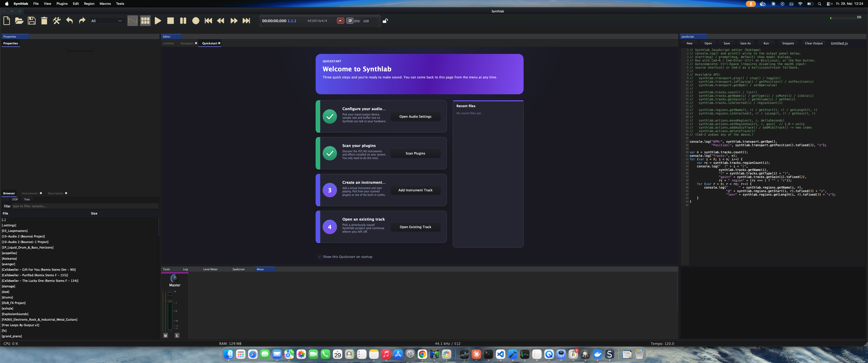Switch the sample browser to Tree view
Viewport: 868px width, 363px height.
point(27,199)
